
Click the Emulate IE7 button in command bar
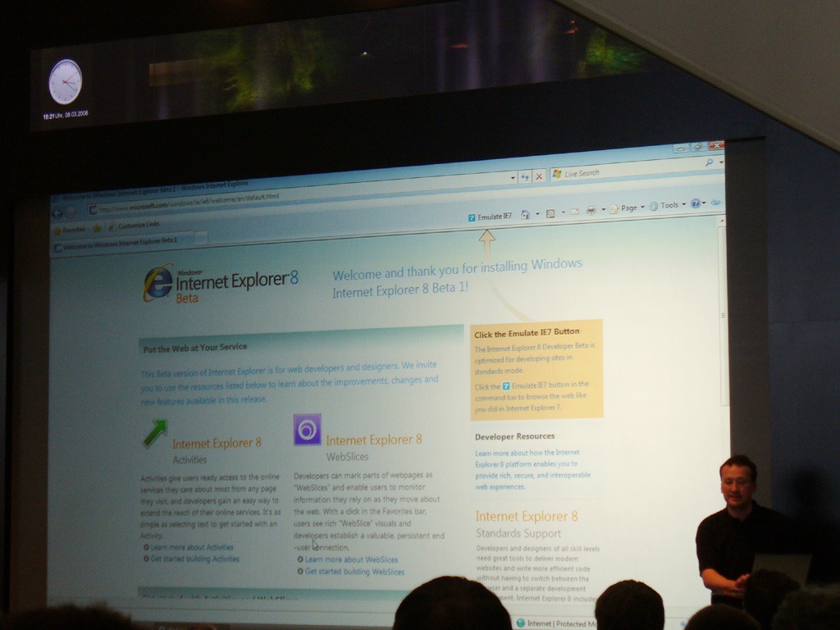pos(491,217)
